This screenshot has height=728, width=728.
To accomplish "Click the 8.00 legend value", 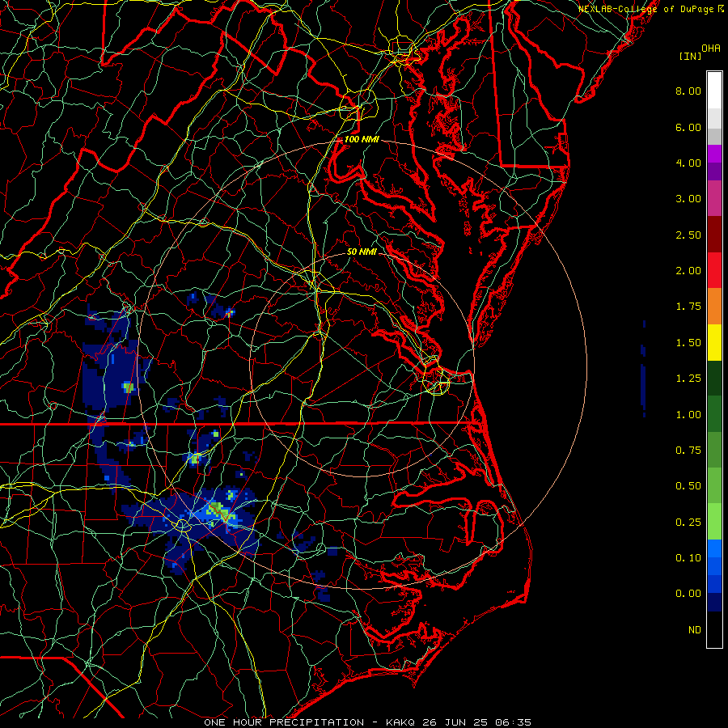I will (x=688, y=91).
